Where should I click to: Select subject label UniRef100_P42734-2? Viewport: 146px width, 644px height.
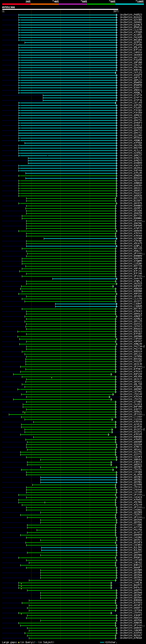pyautogui.click(x=132, y=347)
